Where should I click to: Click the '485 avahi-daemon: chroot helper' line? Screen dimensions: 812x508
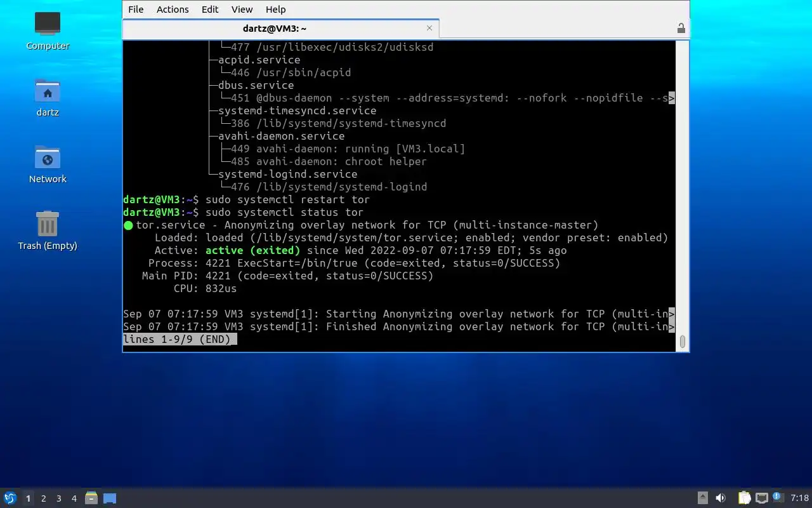[329, 161]
